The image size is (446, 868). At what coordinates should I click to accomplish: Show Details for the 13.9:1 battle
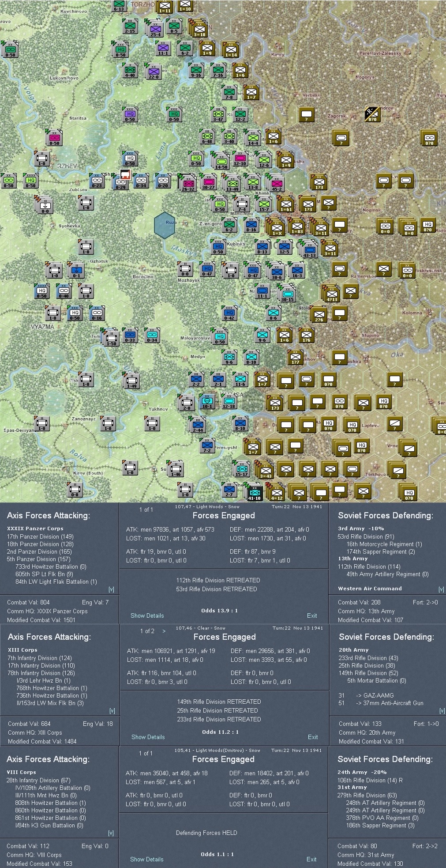147,615
